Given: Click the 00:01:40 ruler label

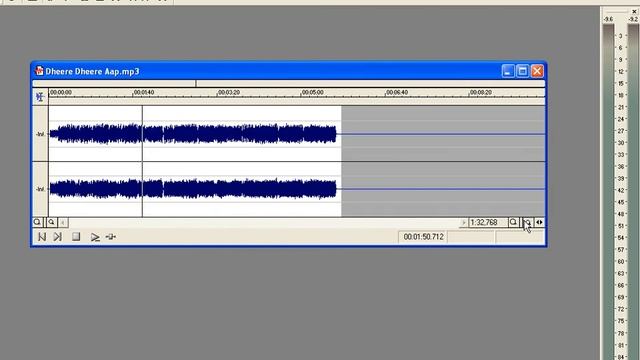Looking at the screenshot, I should [x=144, y=93].
